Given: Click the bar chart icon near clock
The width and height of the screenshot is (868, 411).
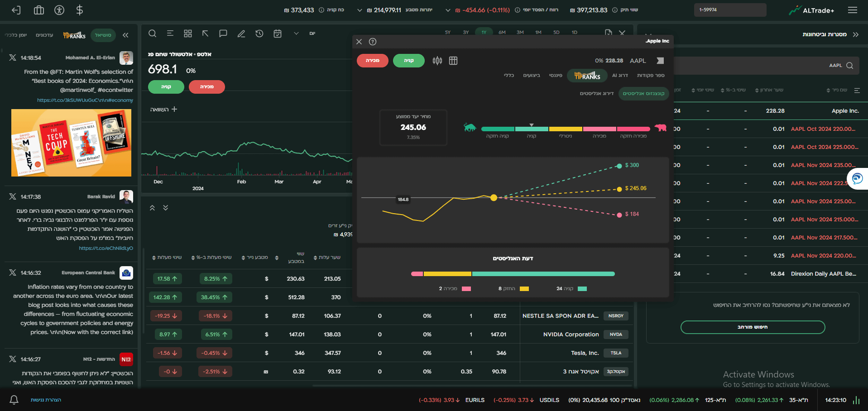Looking at the screenshot, I should pos(856,400).
